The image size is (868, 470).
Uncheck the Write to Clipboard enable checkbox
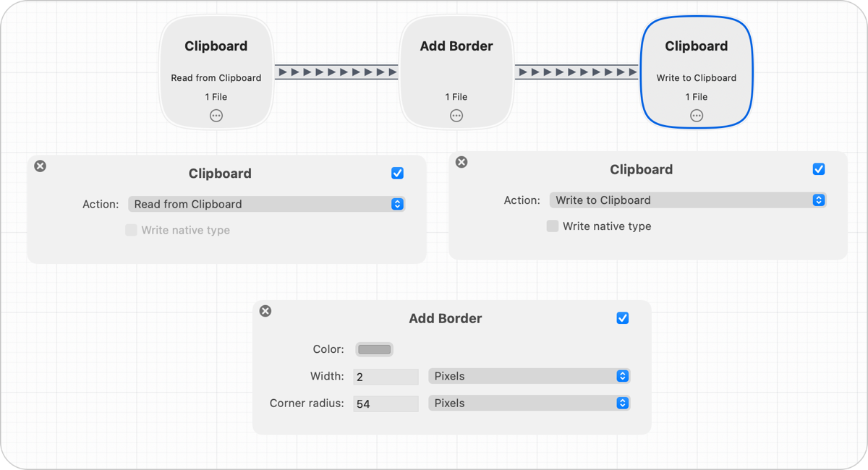point(819,168)
